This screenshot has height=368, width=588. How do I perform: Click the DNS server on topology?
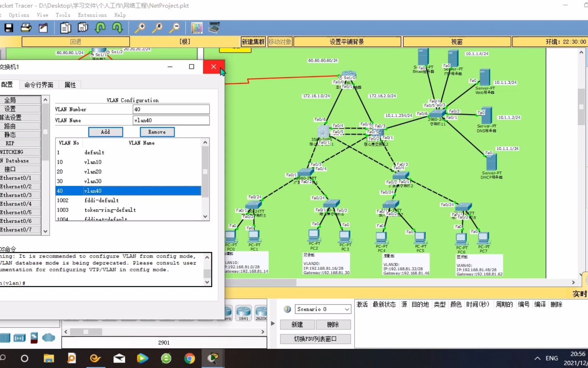(486, 116)
